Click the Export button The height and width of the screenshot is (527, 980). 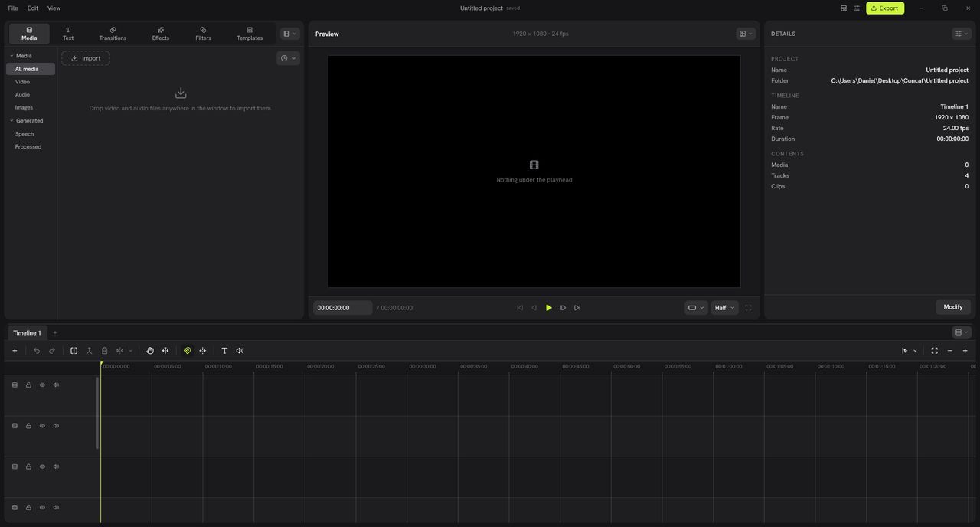point(885,8)
